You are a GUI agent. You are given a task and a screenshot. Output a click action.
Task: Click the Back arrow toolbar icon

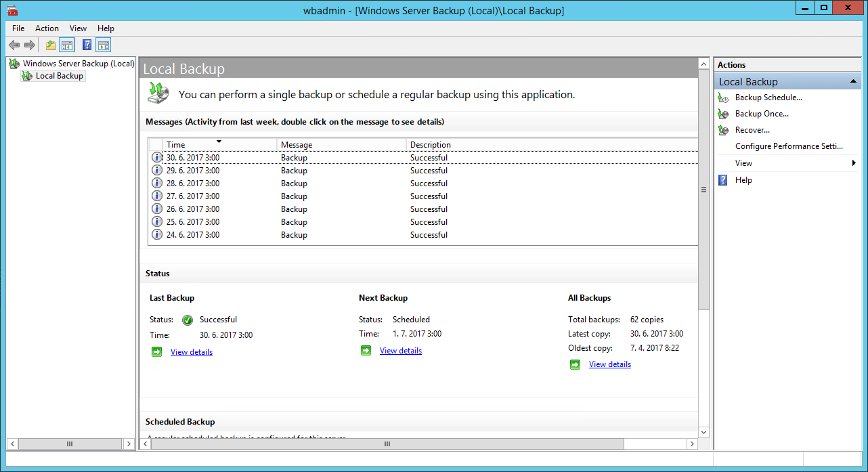[14, 45]
